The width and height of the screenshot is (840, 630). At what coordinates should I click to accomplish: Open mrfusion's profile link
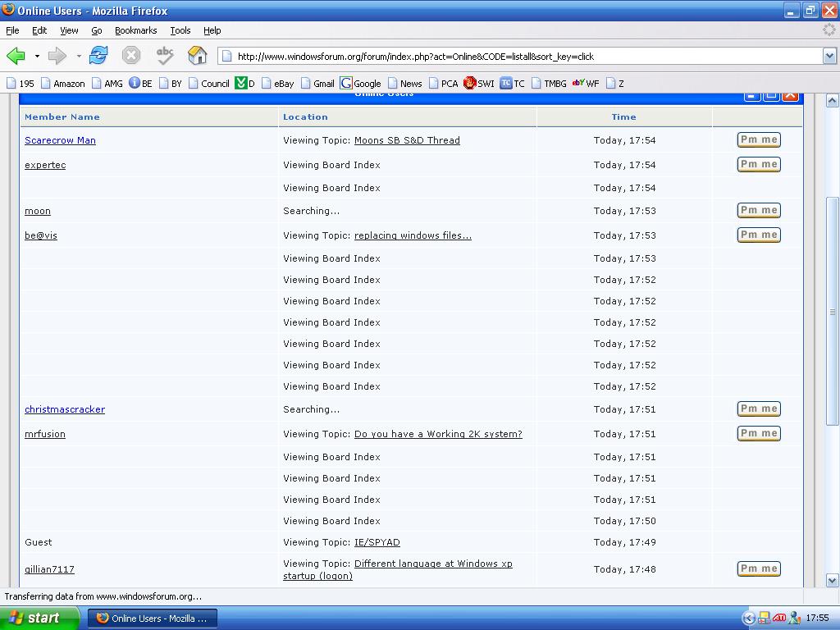pyautogui.click(x=45, y=434)
